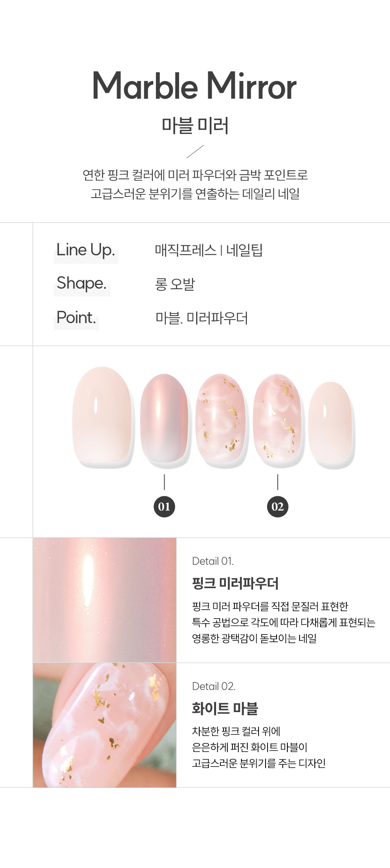Click the Shape. label

click(82, 283)
